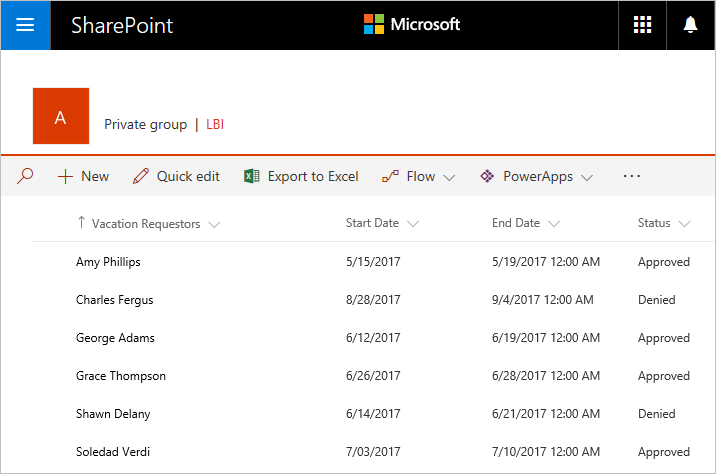Click the Excel icon in the toolbar
The height and width of the screenshot is (474, 716).
[252, 176]
